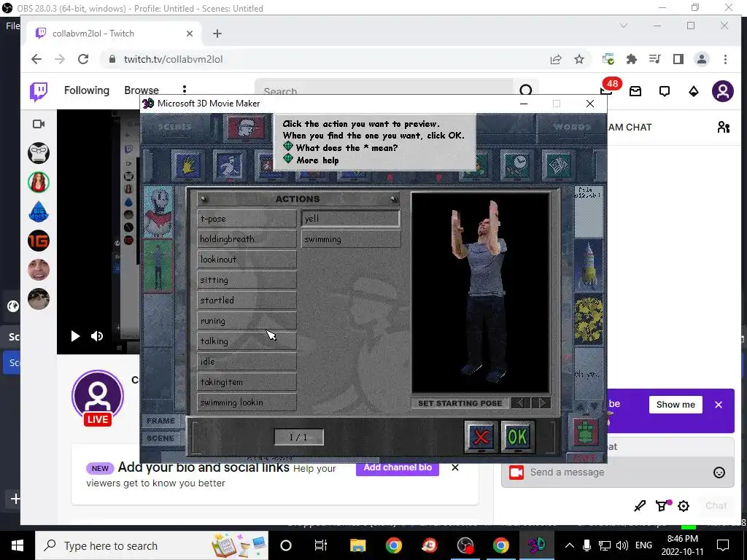Open Windows Start menu
747x560 pixels.
pos(18,545)
